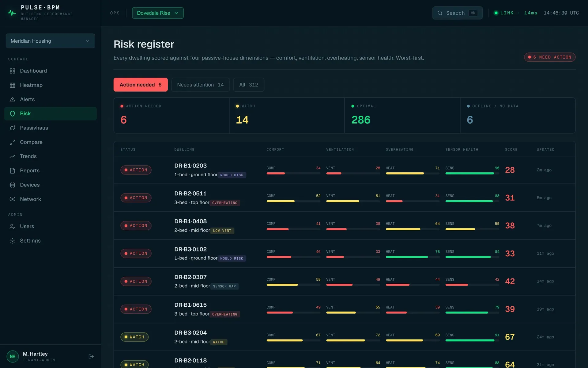This screenshot has width=588, height=368.
Task: Open dwelling DR-B1-0408
Action: [x=190, y=221]
